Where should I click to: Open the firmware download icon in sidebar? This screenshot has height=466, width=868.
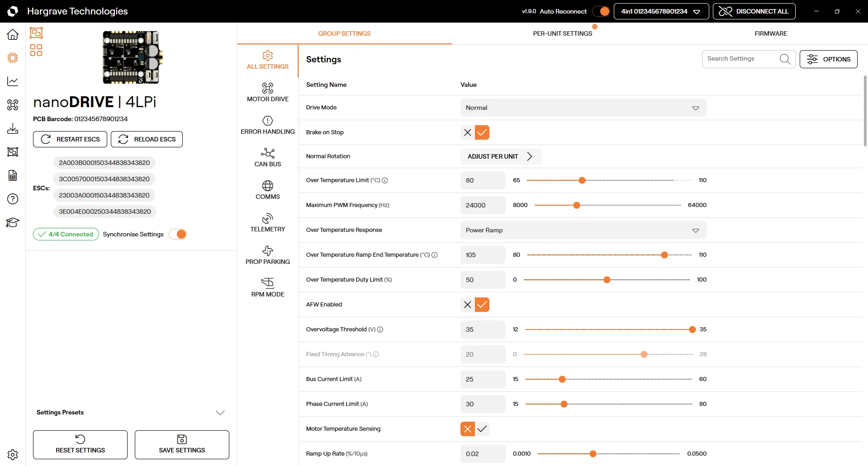click(x=13, y=128)
